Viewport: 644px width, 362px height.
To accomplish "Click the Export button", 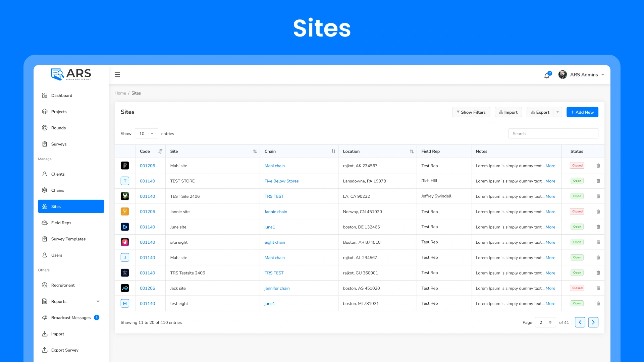I will [540, 112].
